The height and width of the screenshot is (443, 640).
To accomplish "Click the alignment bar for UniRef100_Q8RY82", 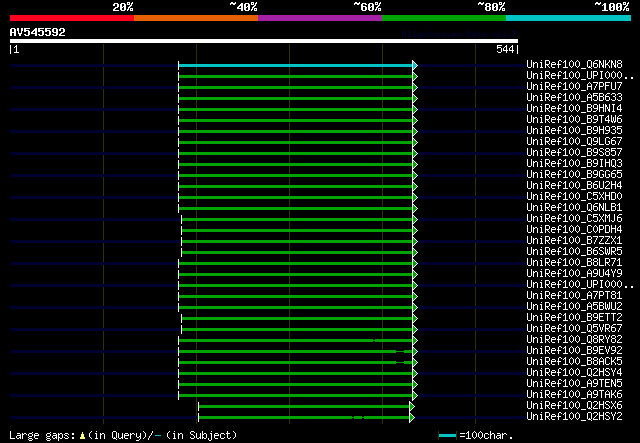I will (296, 341).
